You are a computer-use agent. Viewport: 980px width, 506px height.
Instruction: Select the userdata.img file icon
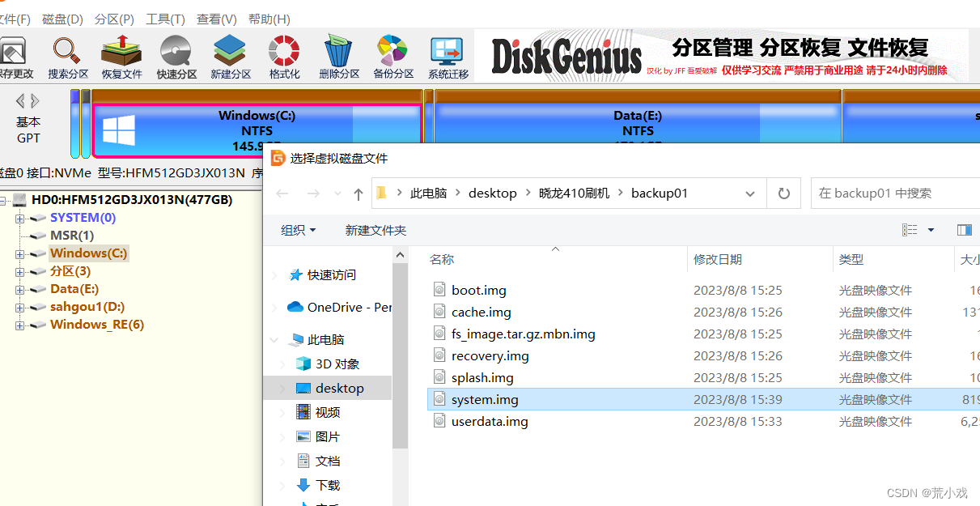[x=439, y=421]
